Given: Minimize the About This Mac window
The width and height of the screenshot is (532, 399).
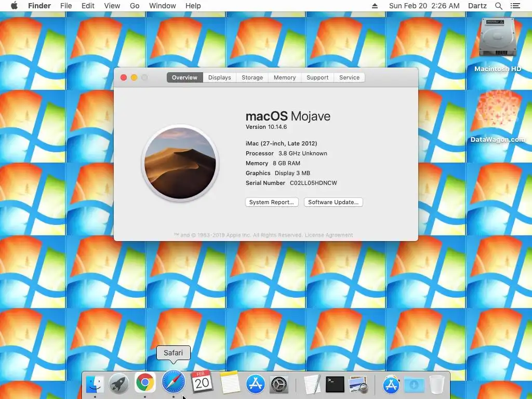Looking at the screenshot, I should pos(134,78).
